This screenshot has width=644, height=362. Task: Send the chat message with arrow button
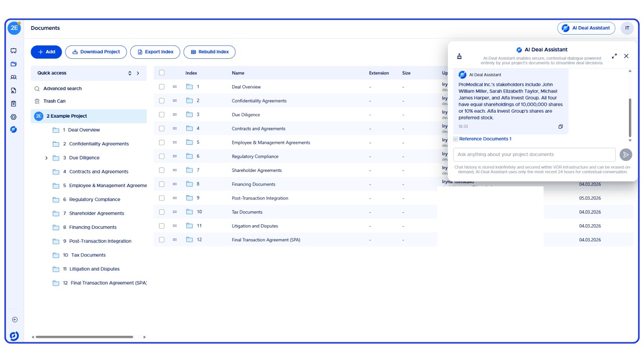click(625, 154)
